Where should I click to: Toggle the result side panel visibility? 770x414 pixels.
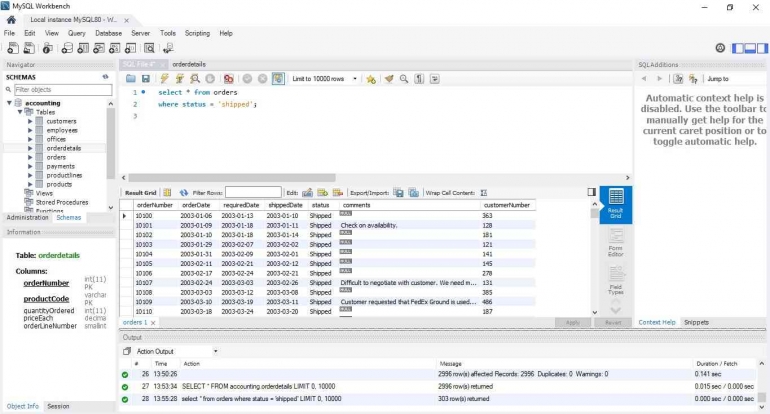[x=592, y=192]
